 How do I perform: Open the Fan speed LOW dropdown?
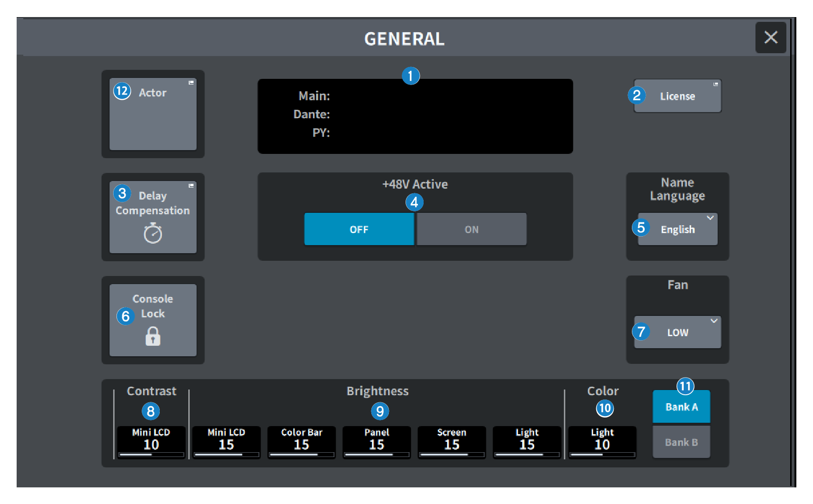[677, 333]
